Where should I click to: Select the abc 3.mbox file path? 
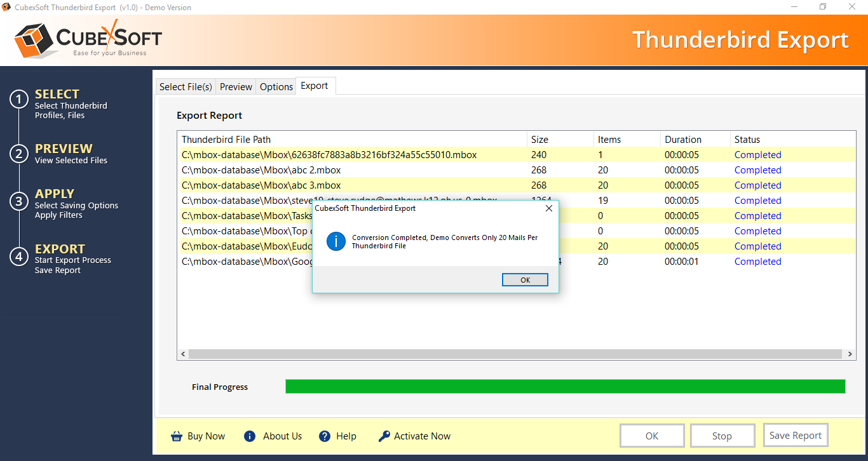[x=261, y=185]
